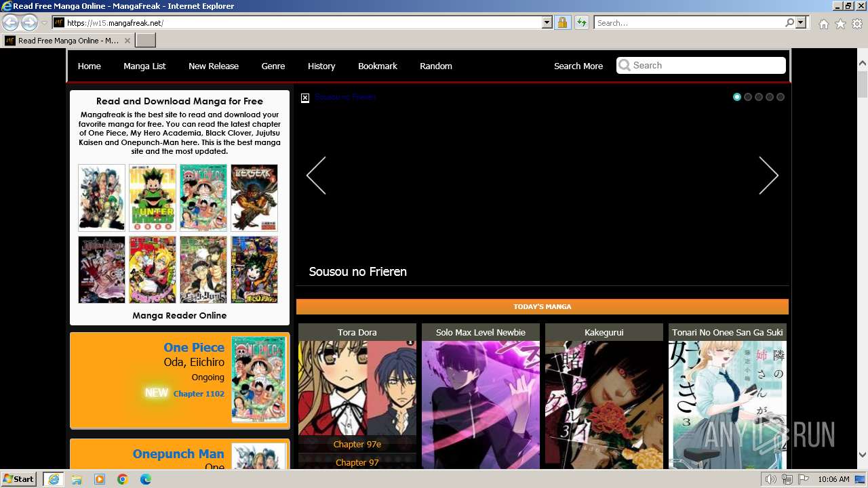Open the Tools gear icon
This screenshot has width=868, height=488.
[857, 24]
